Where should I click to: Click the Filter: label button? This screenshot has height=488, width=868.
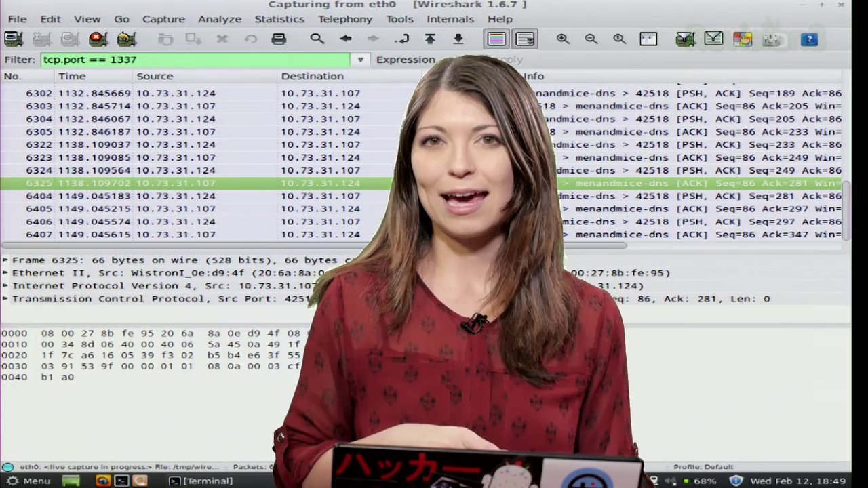[20, 60]
